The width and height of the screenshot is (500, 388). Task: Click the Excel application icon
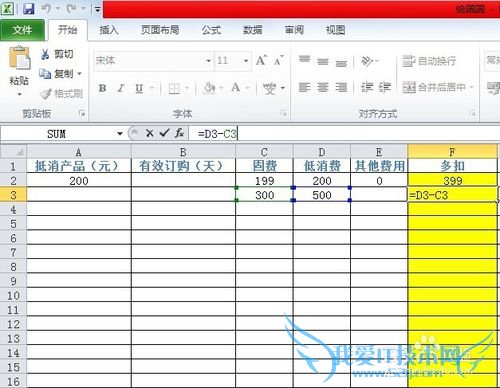coord(7,9)
